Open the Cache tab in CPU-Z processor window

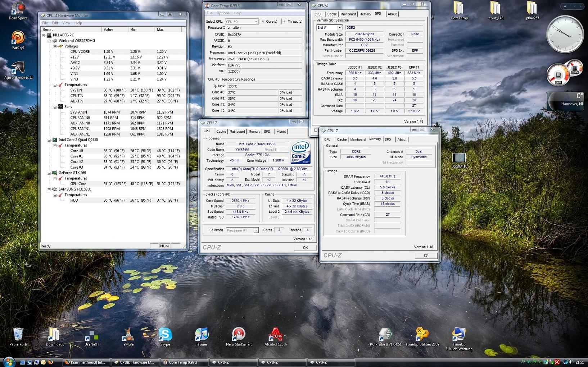(221, 132)
